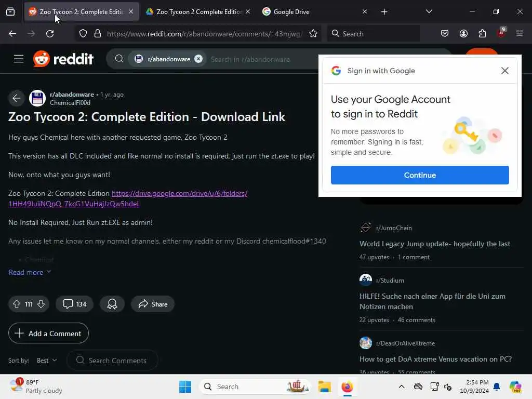Remove r/abandonware search filter chip
Image resolution: width=532 pixels, height=399 pixels.
(198, 59)
